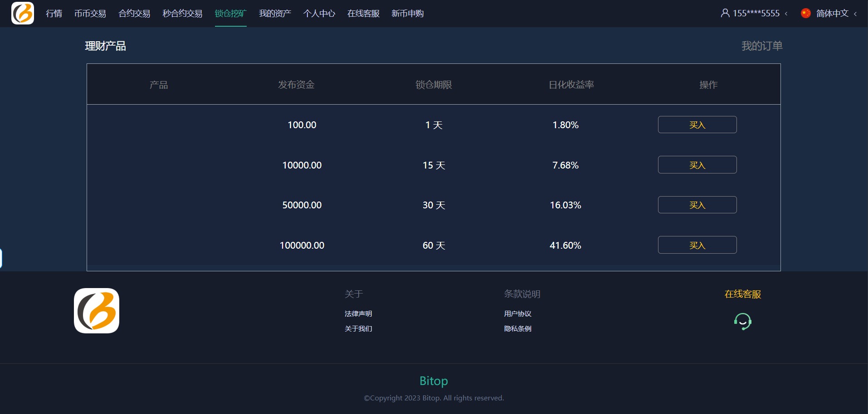Image resolution: width=868 pixels, height=414 pixels.
Task: Click the floating widget on the left edge
Action: (x=1, y=258)
